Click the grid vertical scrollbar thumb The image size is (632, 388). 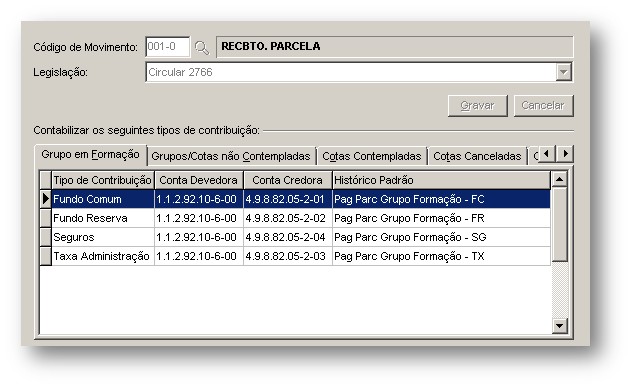coord(559,224)
